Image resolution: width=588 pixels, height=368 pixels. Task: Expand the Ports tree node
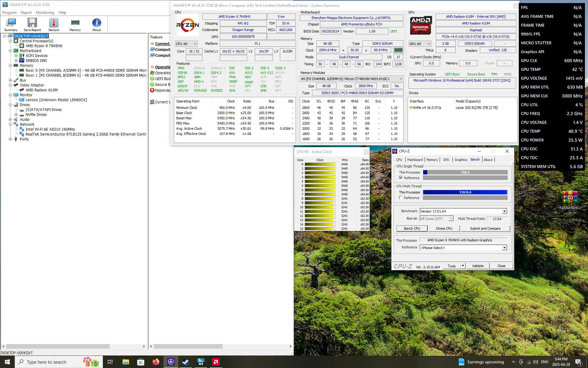(x=10, y=139)
